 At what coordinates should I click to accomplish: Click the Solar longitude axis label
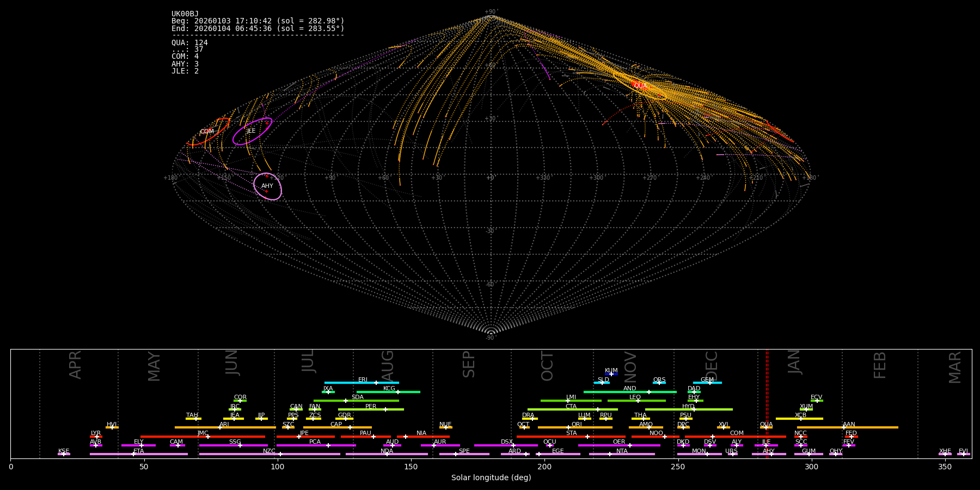(491, 477)
